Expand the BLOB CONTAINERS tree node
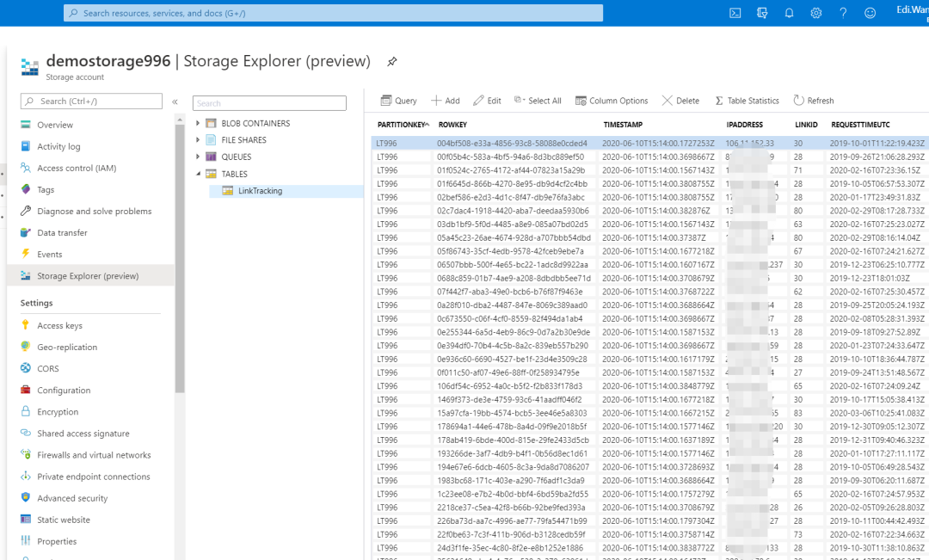929x560 pixels. pos(198,123)
